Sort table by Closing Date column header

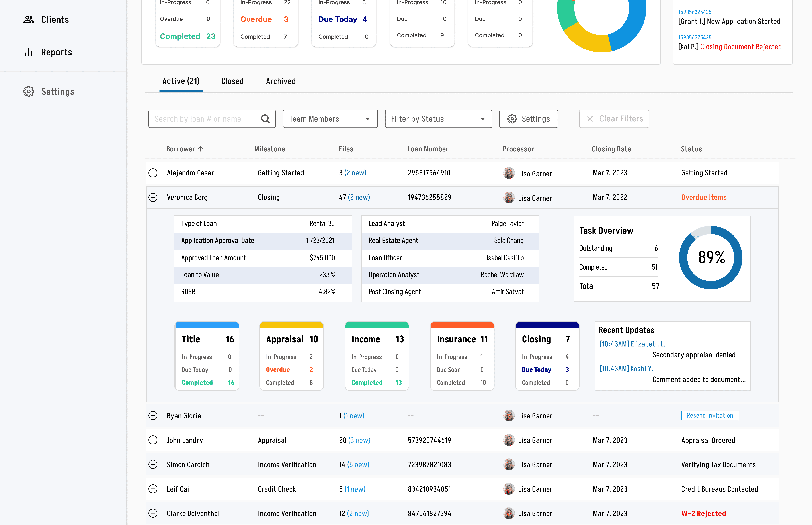[611, 149]
